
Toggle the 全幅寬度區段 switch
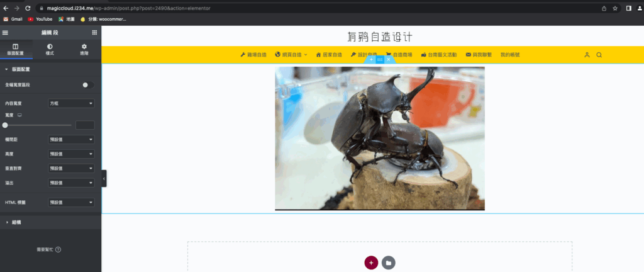coord(87,84)
